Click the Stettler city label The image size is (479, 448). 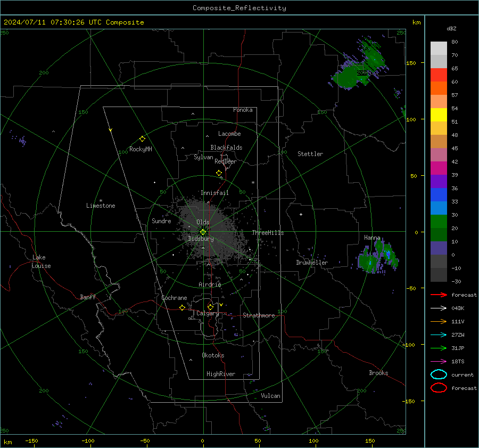(x=310, y=154)
